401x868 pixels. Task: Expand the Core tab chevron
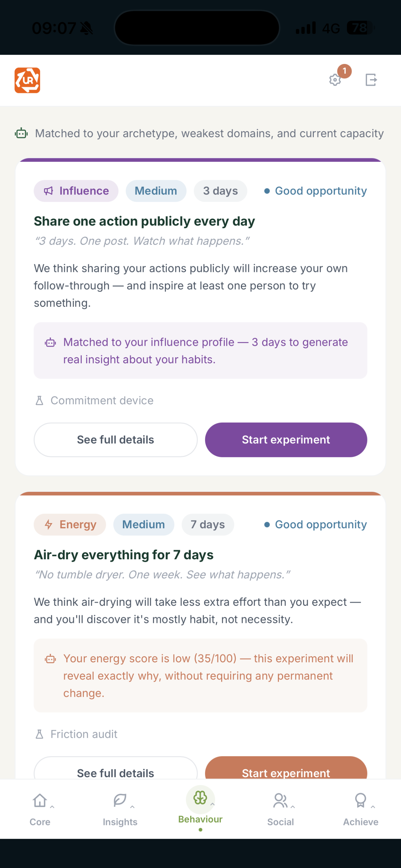pyautogui.click(x=52, y=807)
